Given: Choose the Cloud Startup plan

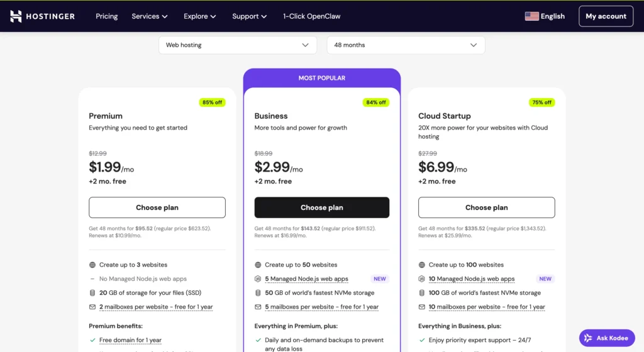Looking at the screenshot, I should pyautogui.click(x=486, y=207).
